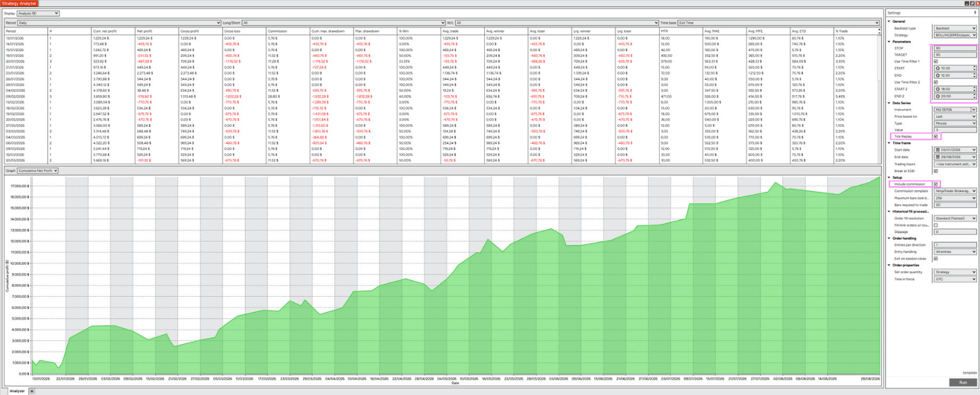Sort by the Net profit column header

tap(144, 31)
